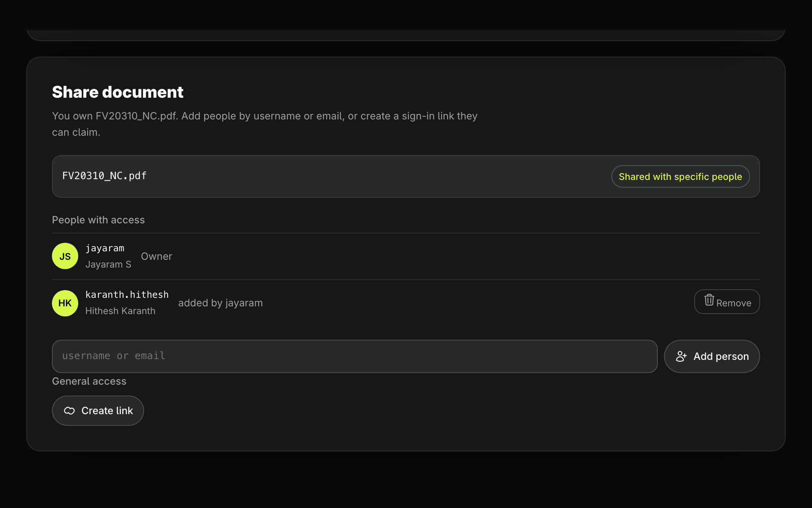Click the name 'Jayaram S'
The height and width of the screenshot is (508, 812).
pos(108,264)
